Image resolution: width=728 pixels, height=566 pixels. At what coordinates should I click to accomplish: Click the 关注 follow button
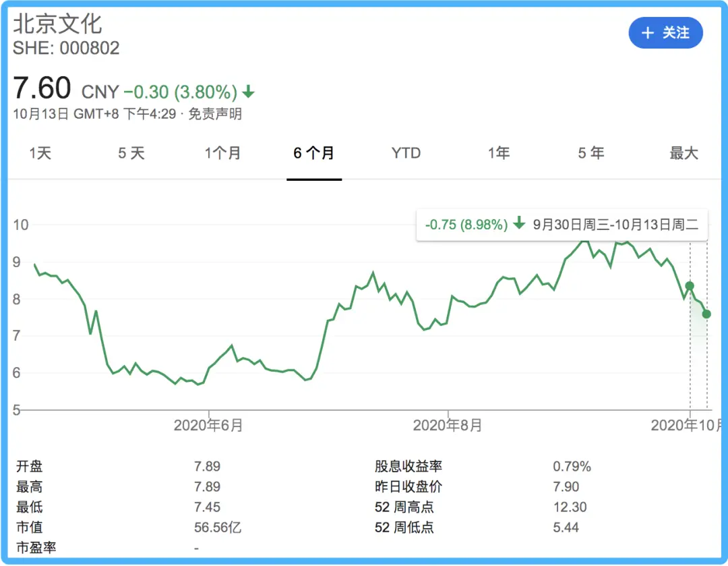665,32
